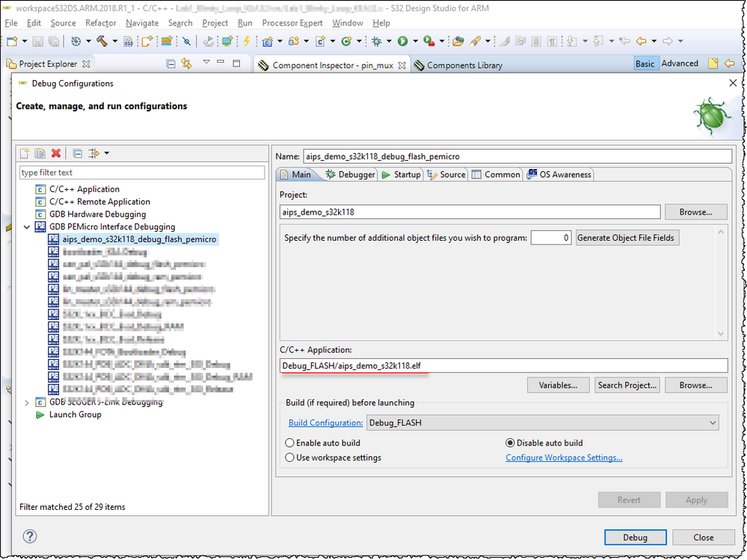747x560 pixels.
Task: Open the back navigation history dropdown arrow
Action: 654,41
